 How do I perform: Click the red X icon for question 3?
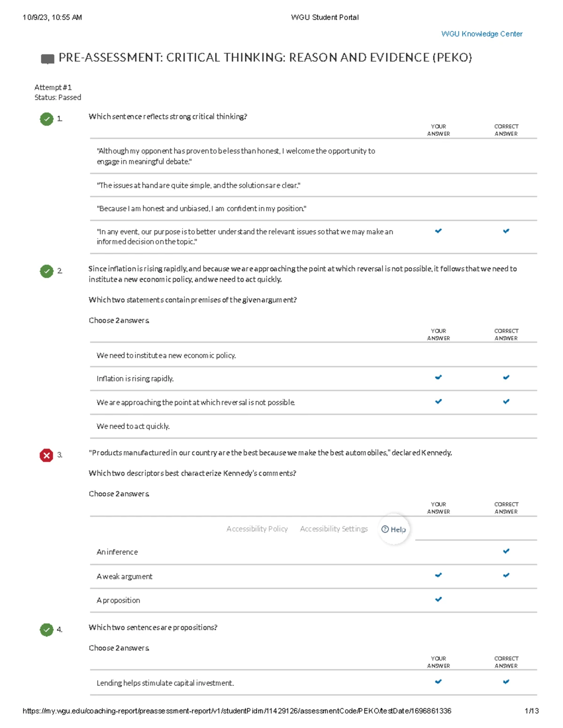pos(46,455)
